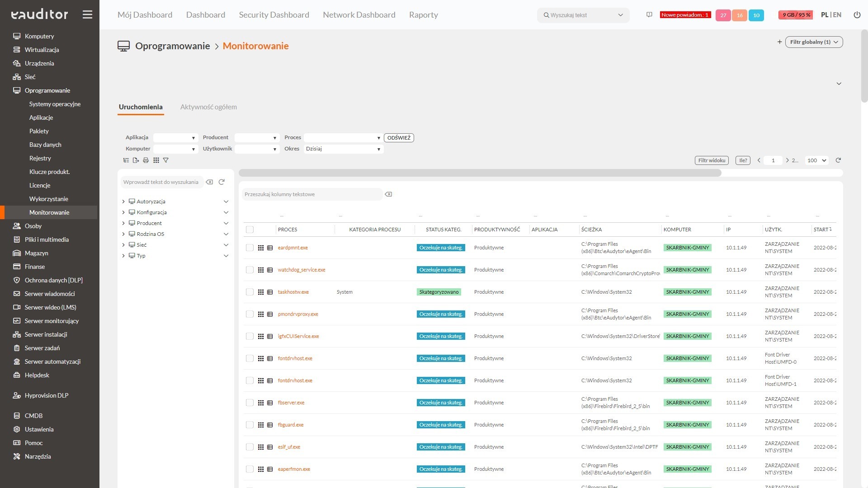Click the refresh/reload icon top right
868x488 pixels.
839,160
